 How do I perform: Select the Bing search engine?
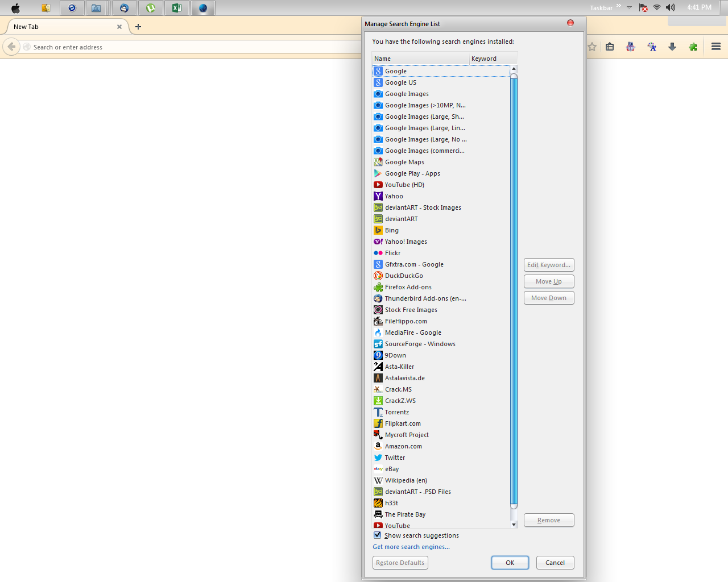coord(441,230)
